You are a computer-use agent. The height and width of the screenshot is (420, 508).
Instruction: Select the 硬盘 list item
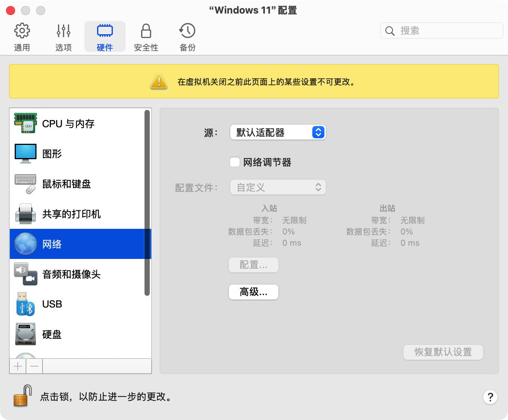pos(77,334)
